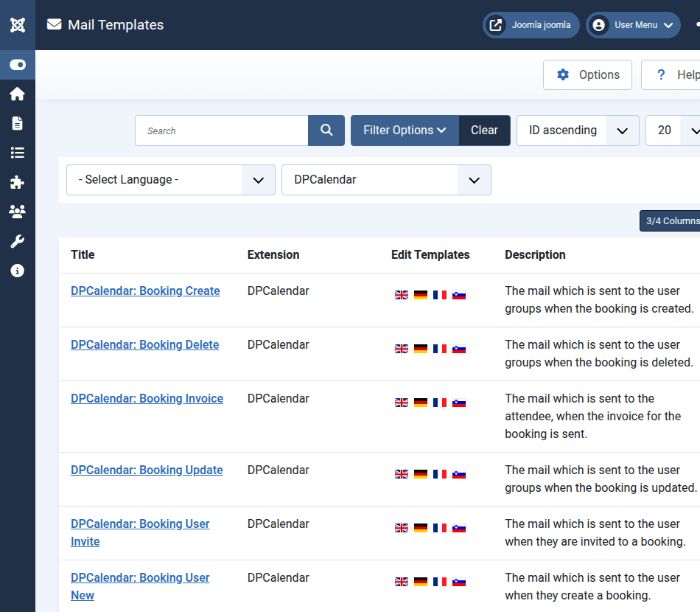Image resolution: width=700 pixels, height=612 pixels.
Task: Open the System wrench icon in sidebar
Action: click(18, 241)
